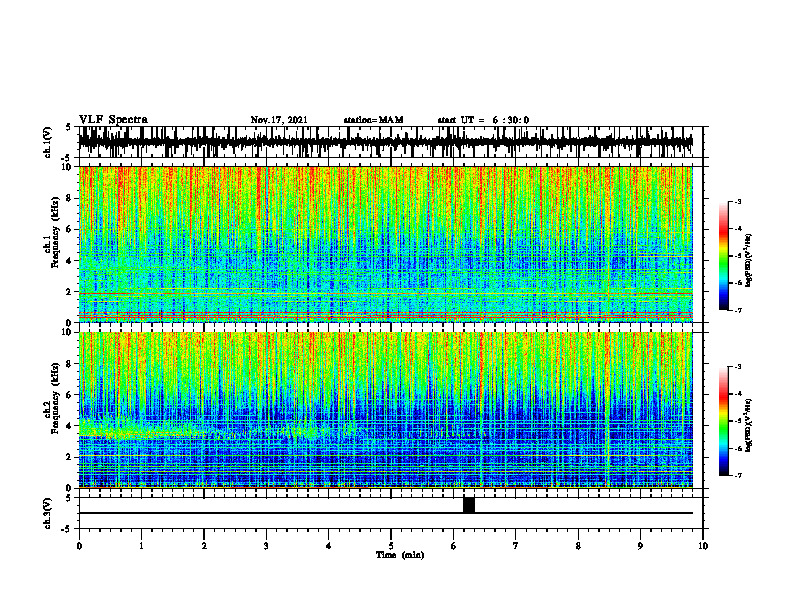Image resolution: width=792 pixels, height=612 pixels.
Task: Click the time-axis tick label "7"
Action: point(516,546)
